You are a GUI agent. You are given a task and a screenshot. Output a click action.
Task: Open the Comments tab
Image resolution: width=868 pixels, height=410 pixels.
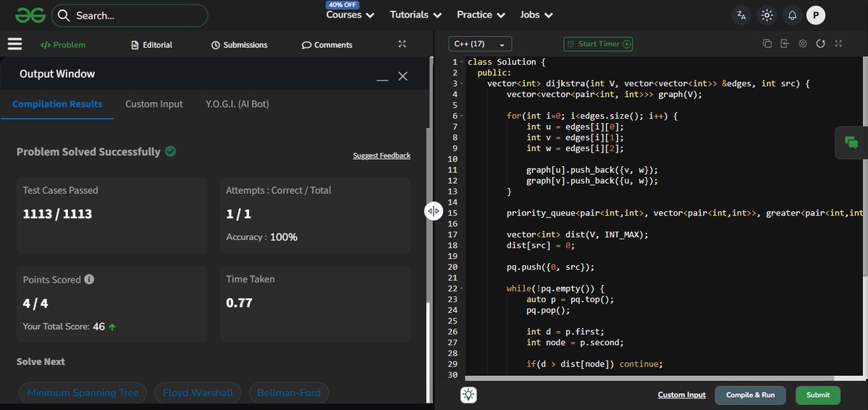pos(327,45)
